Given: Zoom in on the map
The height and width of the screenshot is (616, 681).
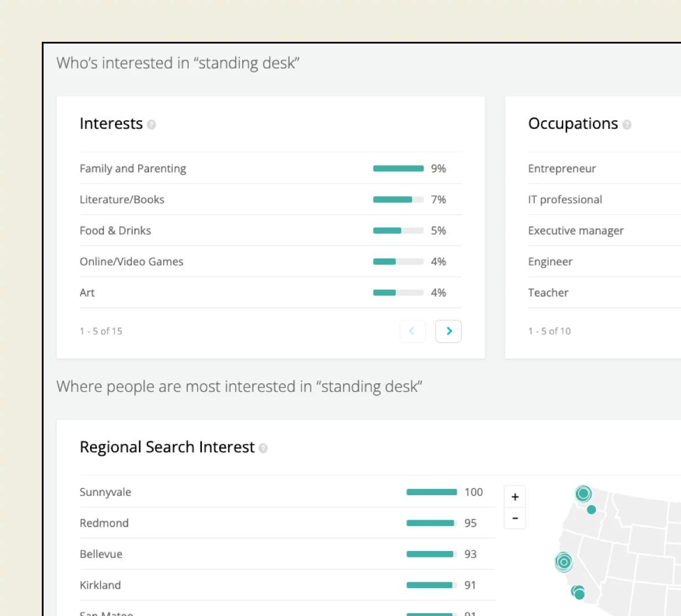Looking at the screenshot, I should click(x=515, y=497).
